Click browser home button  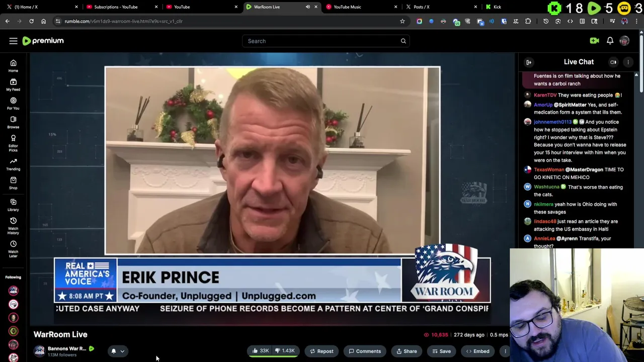tap(43, 21)
